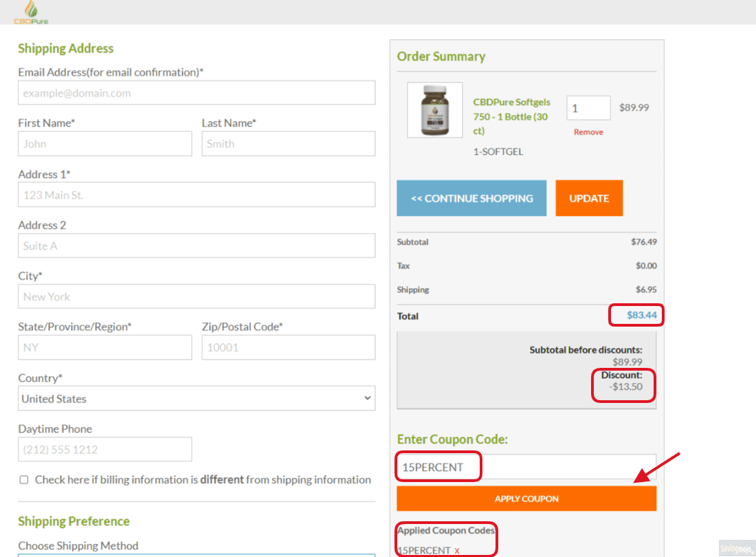Click the product quantity box

[x=588, y=108]
